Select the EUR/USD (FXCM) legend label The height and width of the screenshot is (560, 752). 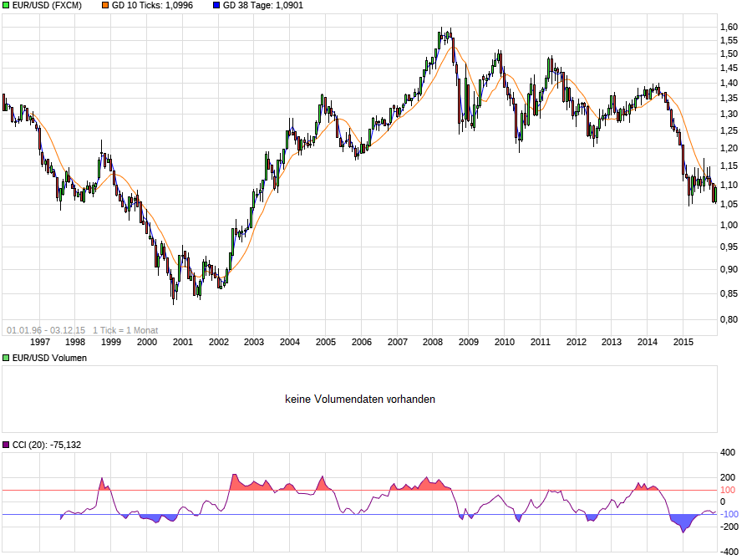[47, 5]
